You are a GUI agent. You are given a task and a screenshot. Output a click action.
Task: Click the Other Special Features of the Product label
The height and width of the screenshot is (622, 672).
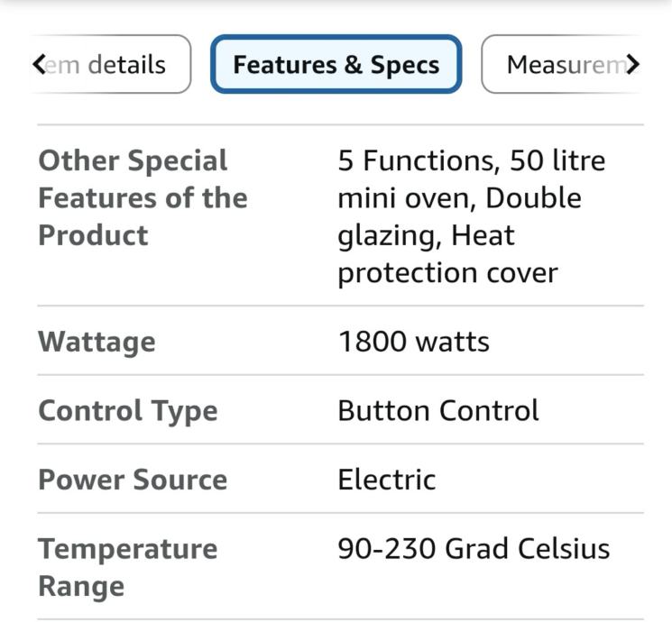pyautogui.click(x=143, y=198)
